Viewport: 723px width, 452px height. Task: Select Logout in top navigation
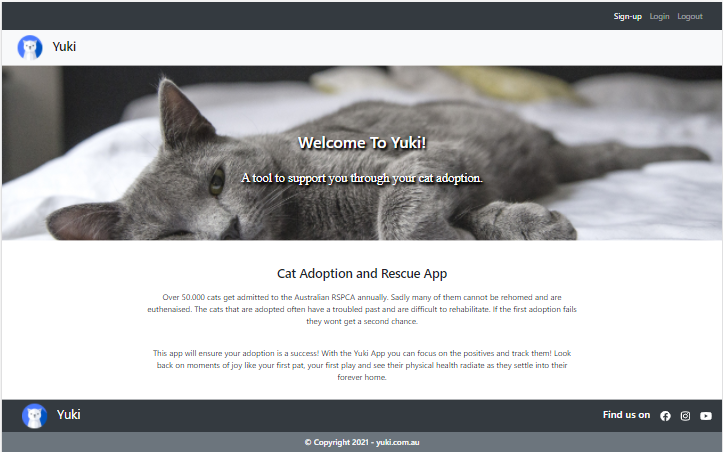pyautogui.click(x=690, y=17)
